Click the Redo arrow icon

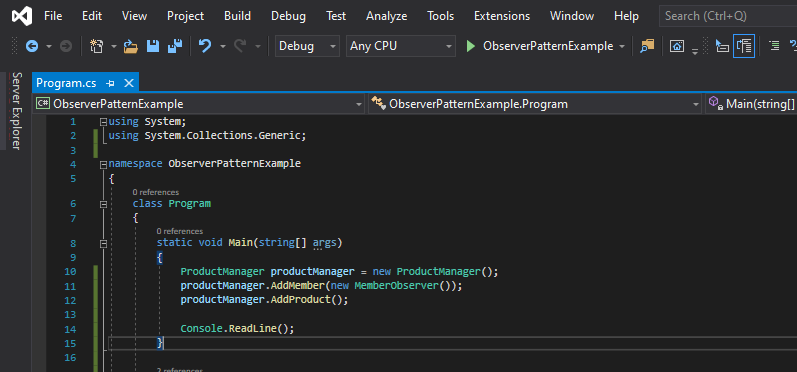coord(240,47)
